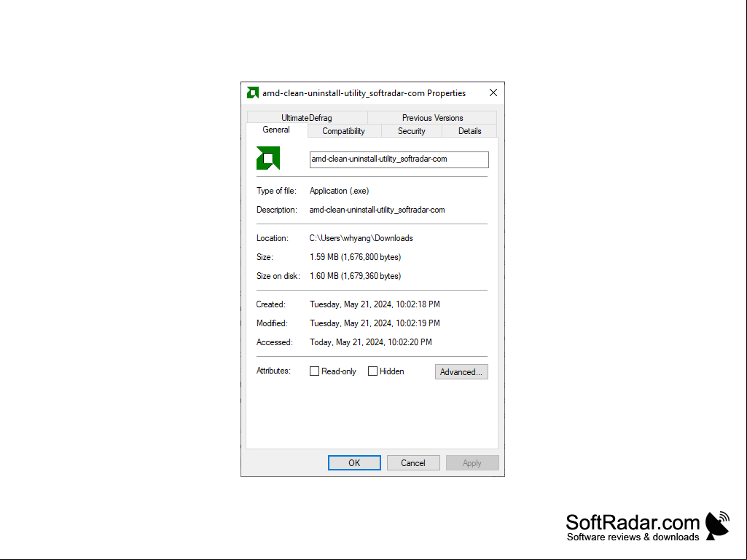Go to the Details tab

(x=470, y=131)
